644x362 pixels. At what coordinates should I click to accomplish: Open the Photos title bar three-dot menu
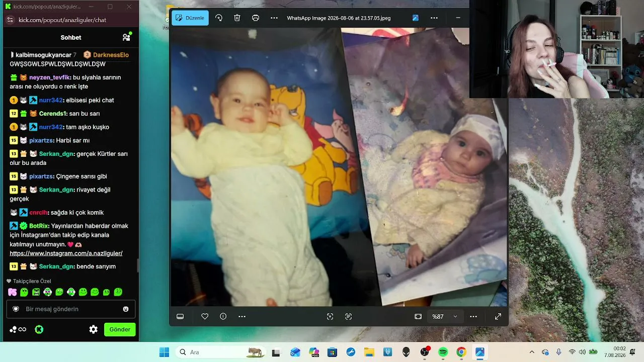tap(434, 18)
